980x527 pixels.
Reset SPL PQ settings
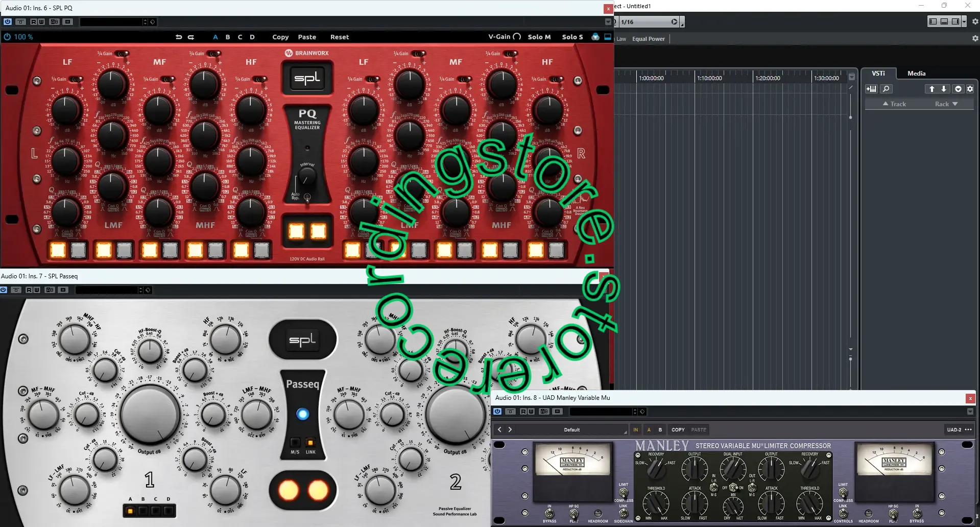click(x=340, y=37)
